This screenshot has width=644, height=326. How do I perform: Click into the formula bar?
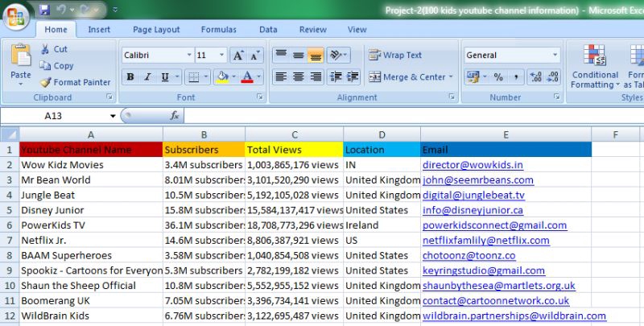click(414, 116)
